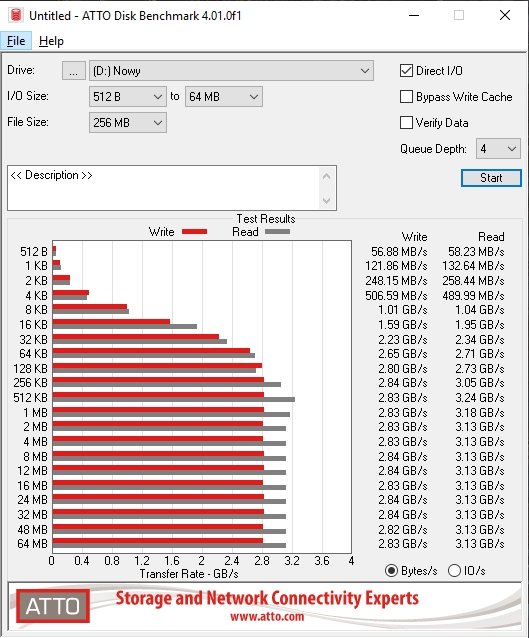Select the Bytes/s radio button

pyautogui.click(x=391, y=570)
